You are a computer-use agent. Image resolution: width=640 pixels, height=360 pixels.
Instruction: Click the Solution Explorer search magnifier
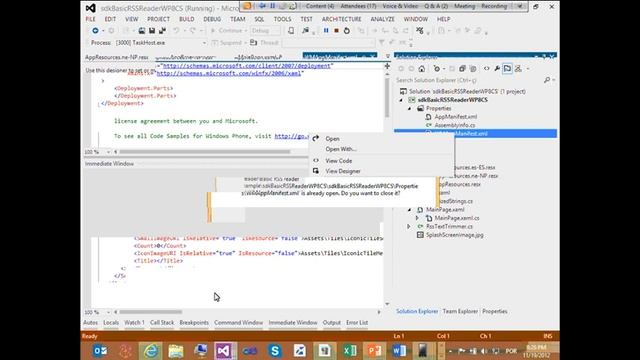[x=547, y=80]
